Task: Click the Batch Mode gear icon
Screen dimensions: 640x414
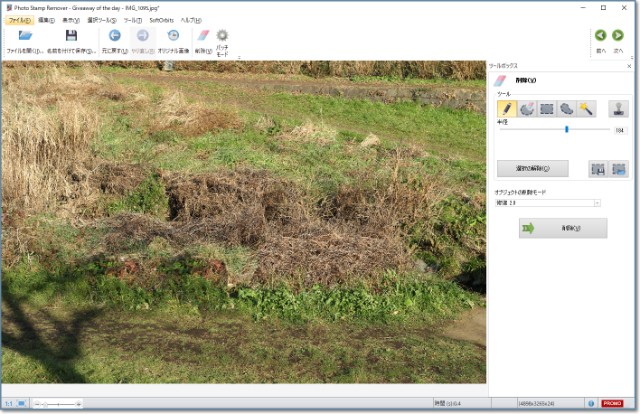Action: [x=222, y=36]
